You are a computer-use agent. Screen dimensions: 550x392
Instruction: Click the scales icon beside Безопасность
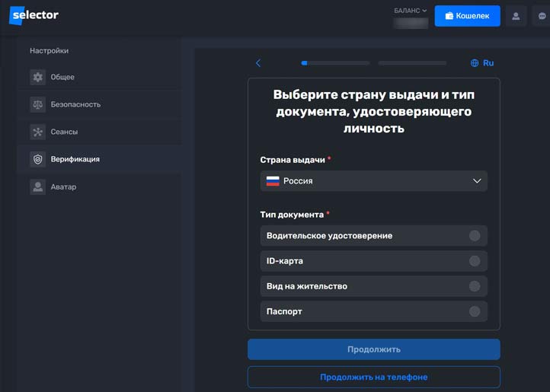pos(38,104)
